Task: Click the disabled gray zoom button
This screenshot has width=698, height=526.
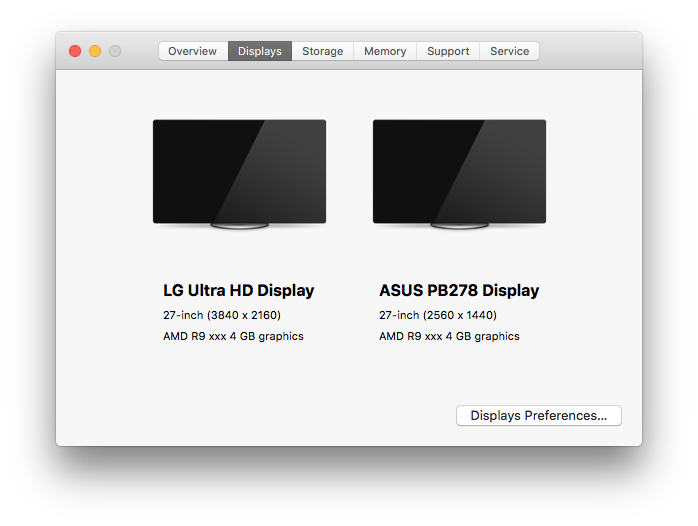Action: [115, 51]
